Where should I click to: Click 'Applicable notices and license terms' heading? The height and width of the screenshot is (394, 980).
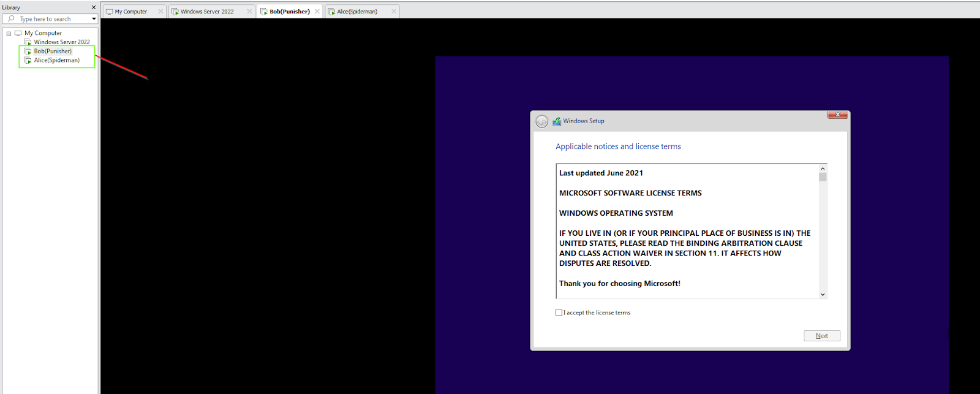click(x=618, y=146)
